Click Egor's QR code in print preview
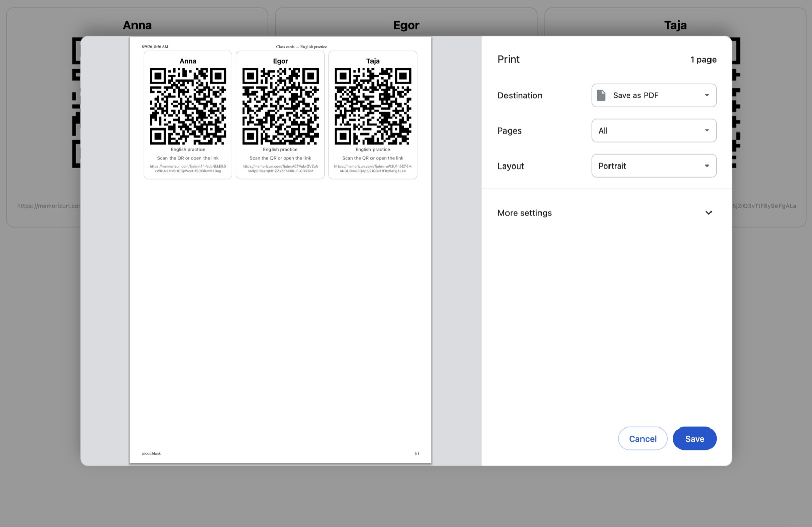The height and width of the screenshot is (527, 812). (x=280, y=107)
